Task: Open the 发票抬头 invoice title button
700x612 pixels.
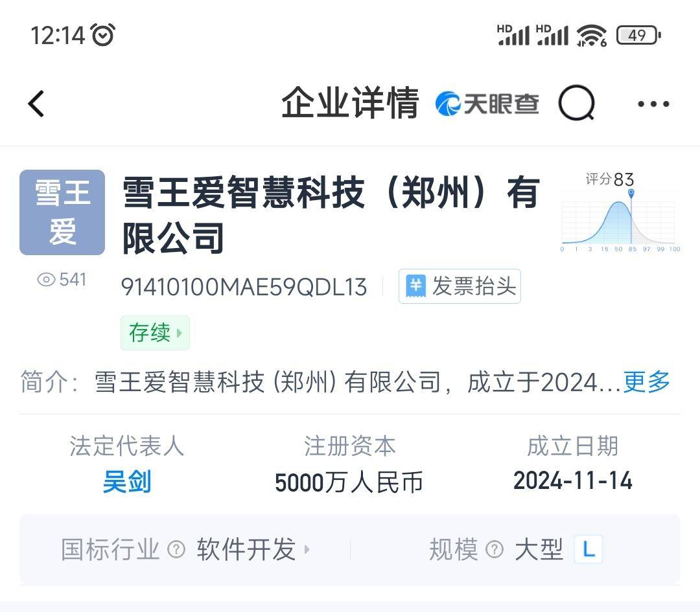Action: coord(460,286)
